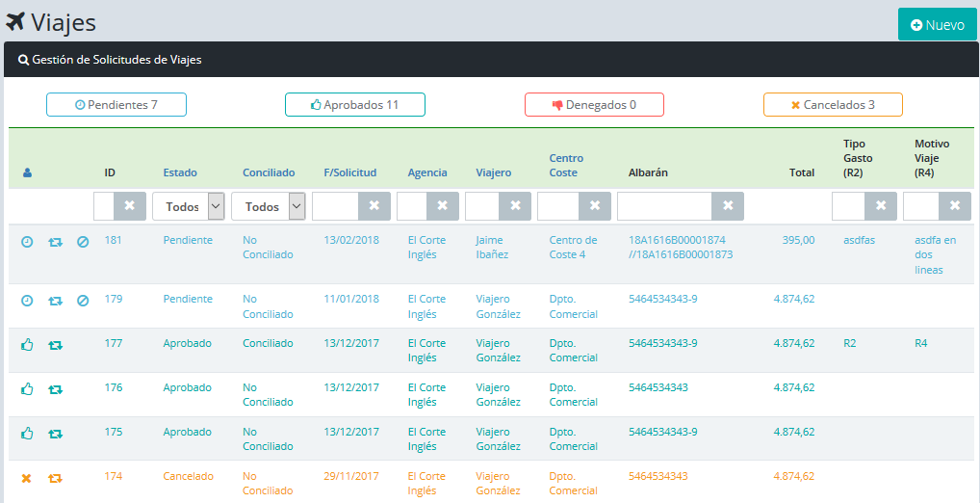Focus the Agencia filter input field
The height and width of the screenshot is (503, 980).
pyautogui.click(x=412, y=206)
